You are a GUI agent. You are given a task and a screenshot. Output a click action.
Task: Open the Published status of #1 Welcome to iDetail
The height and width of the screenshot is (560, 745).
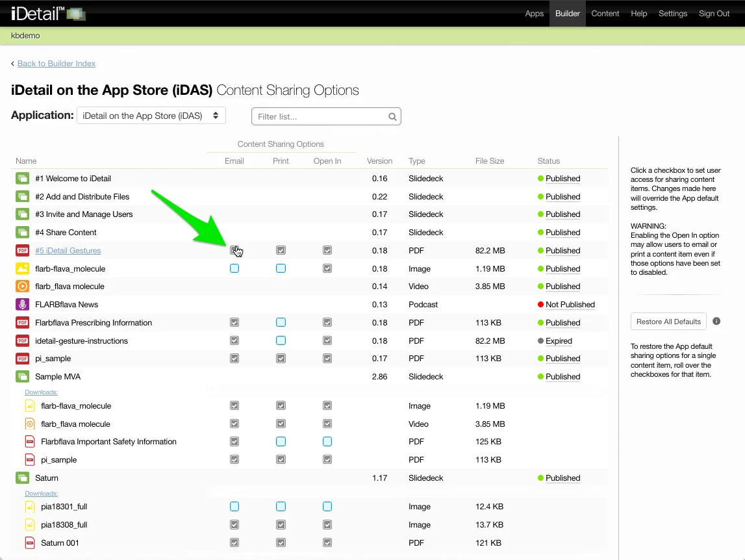pyautogui.click(x=562, y=179)
